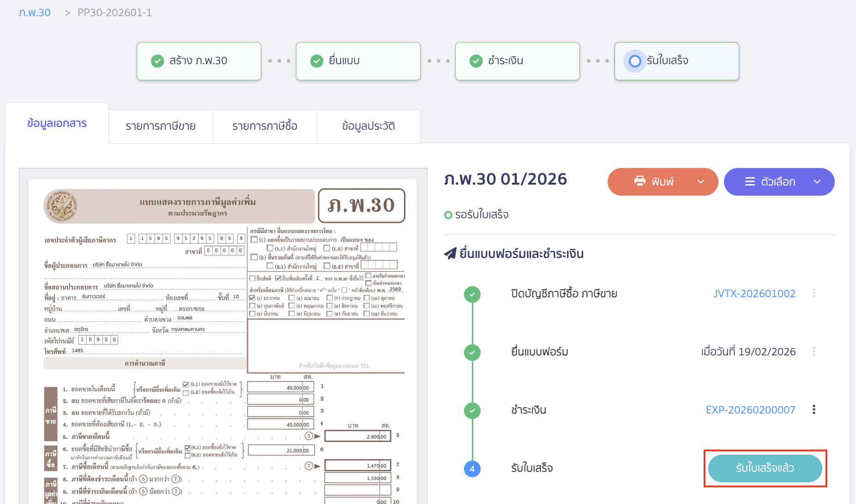Click the green status dot beside รอรับใบเสร็จ
The height and width of the screenshot is (504, 856).
pyautogui.click(x=448, y=214)
